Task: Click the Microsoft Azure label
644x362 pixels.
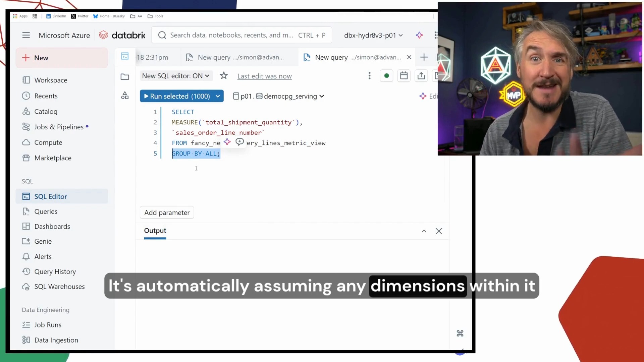Action: [x=64, y=35]
